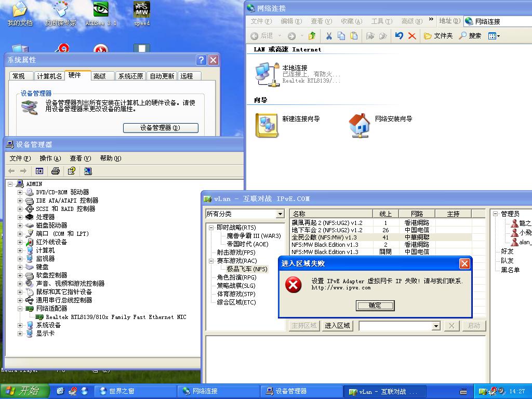Click the print icon in 设备管理器 toolbar
532x399 pixels.
pos(55,171)
